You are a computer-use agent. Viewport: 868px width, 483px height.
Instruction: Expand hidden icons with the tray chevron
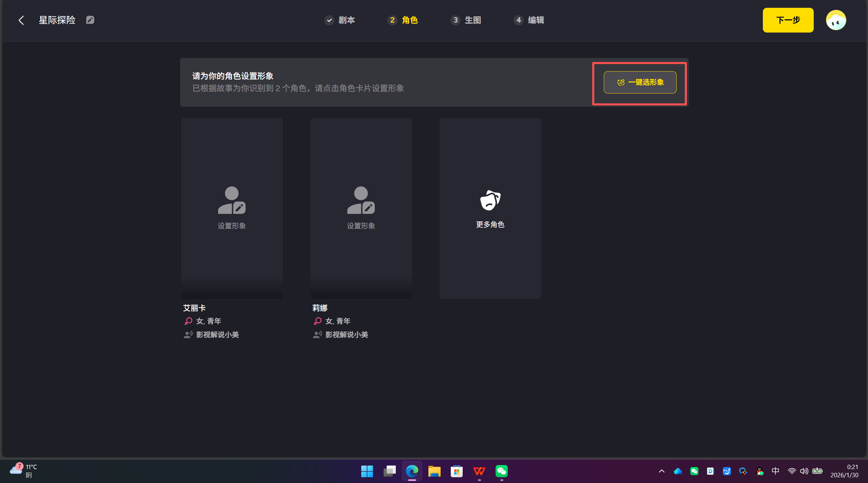pyautogui.click(x=661, y=471)
